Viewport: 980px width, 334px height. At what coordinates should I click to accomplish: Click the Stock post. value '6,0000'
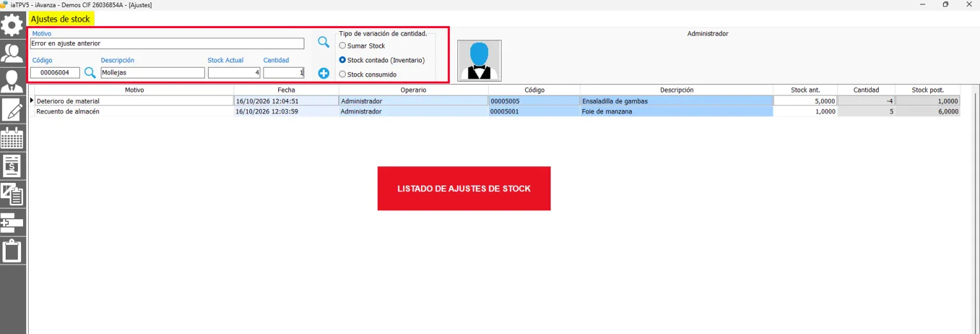pyautogui.click(x=928, y=112)
